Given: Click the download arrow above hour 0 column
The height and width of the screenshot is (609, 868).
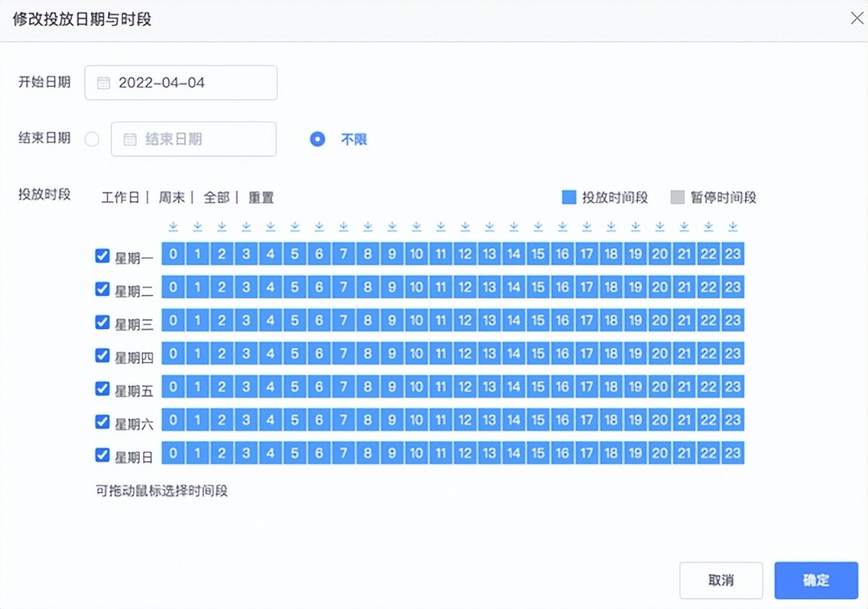Looking at the screenshot, I should (x=173, y=226).
